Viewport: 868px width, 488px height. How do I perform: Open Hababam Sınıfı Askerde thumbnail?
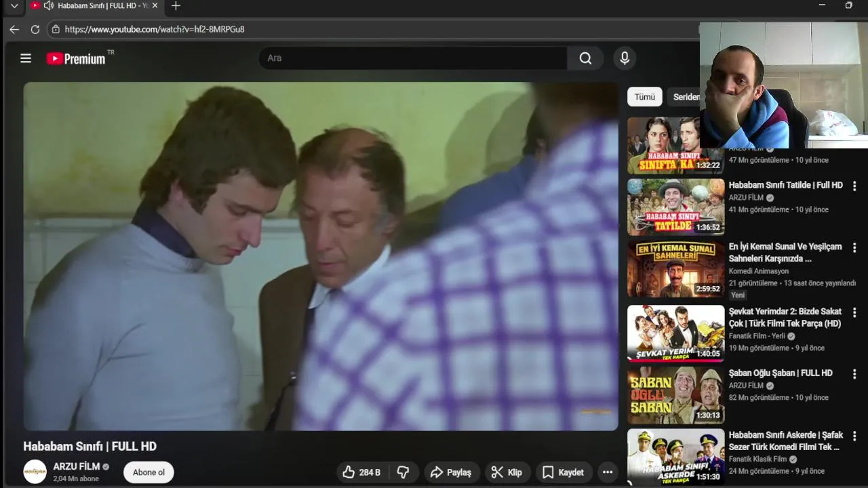pos(676,457)
